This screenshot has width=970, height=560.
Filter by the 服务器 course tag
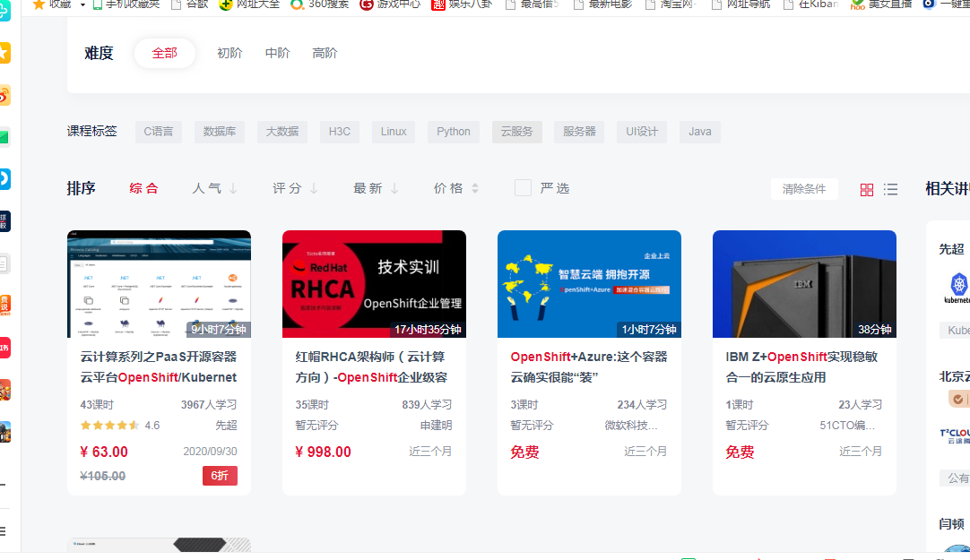[579, 132]
